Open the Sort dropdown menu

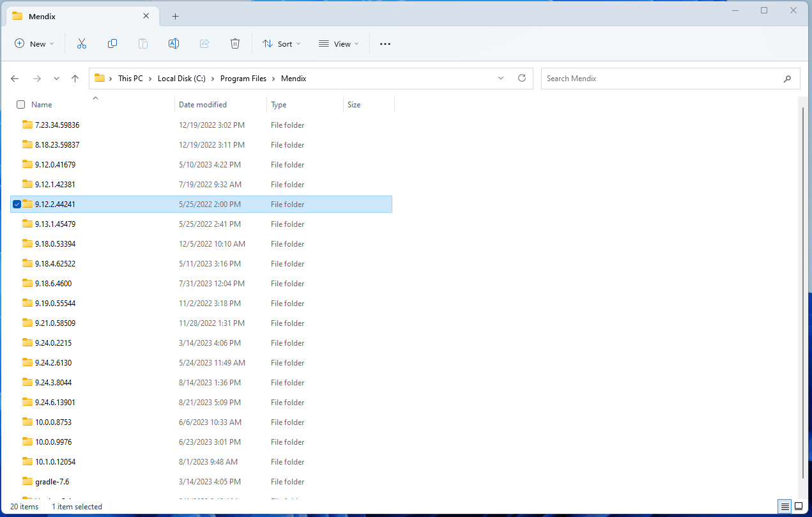(x=281, y=43)
